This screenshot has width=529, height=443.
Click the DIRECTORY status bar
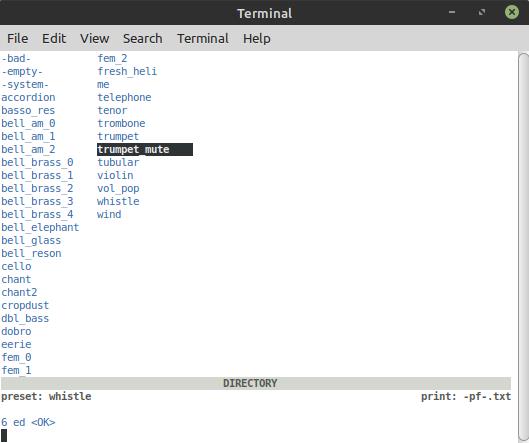[256, 383]
